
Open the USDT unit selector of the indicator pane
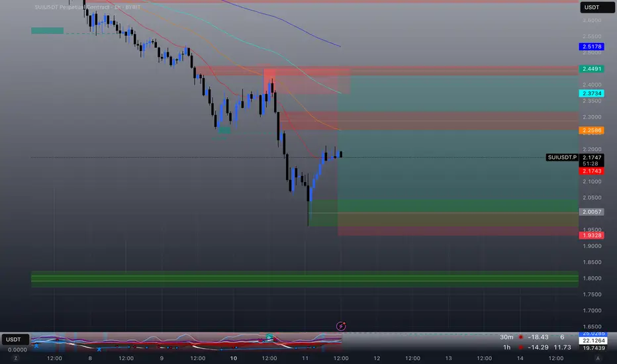(15, 340)
